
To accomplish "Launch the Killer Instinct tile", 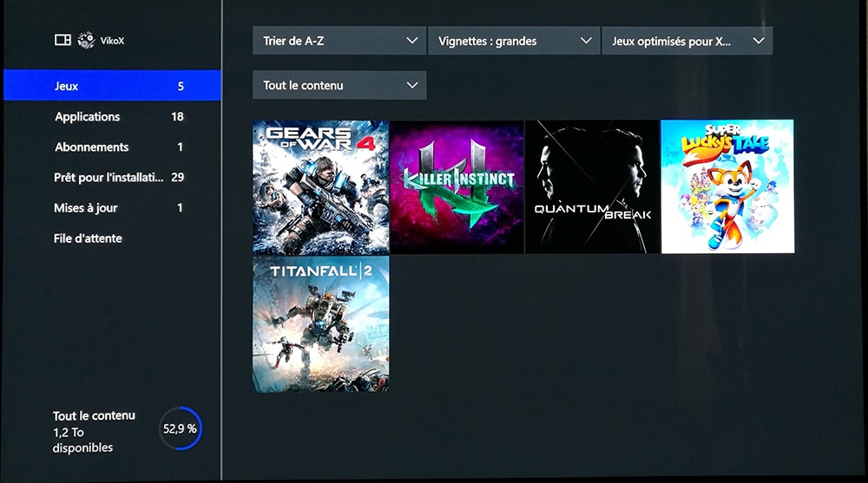I will 457,187.
